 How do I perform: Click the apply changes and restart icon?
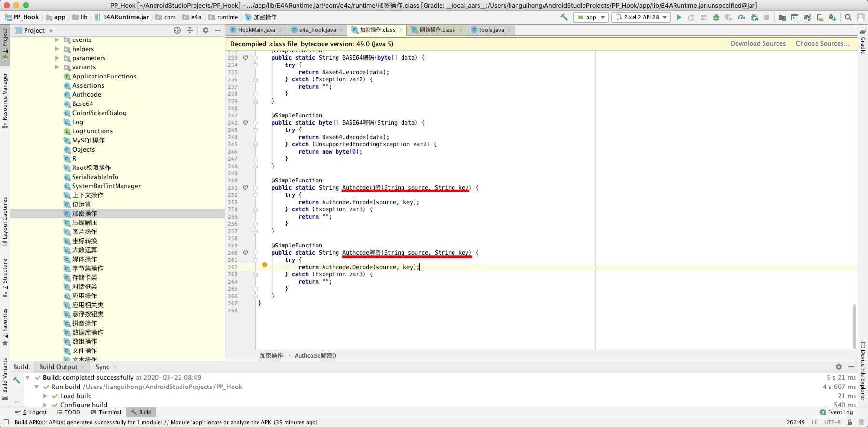coord(691,17)
